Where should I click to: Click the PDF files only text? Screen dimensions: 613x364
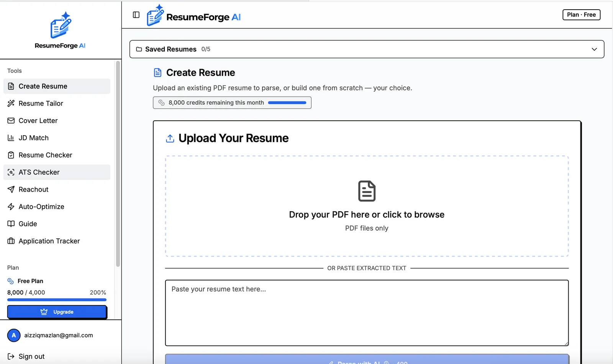[367, 228]
